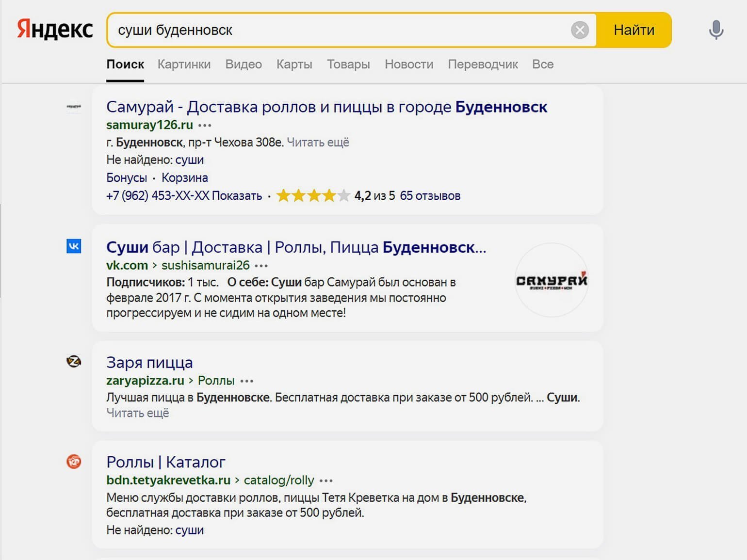Click the 65 отзывов reviews link
This screenshot has height=560, width=747.
click(x=430, y=196)
